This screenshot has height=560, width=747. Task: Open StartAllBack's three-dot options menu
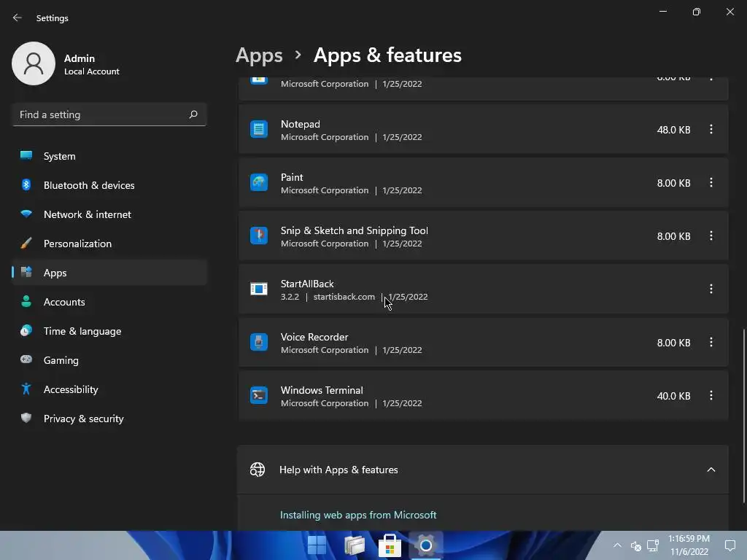(711, 289)
